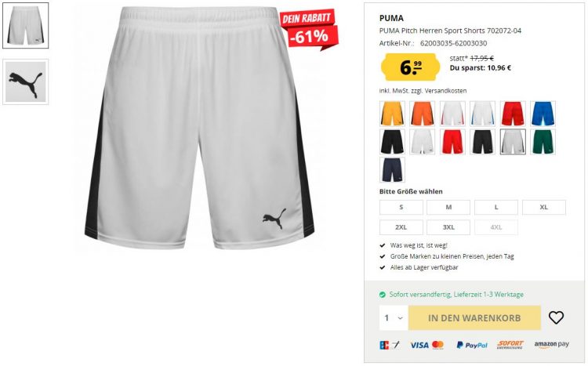This screenshot has height=366, width=588.
Task: Select size M
Action: click(x=448, y=207)
